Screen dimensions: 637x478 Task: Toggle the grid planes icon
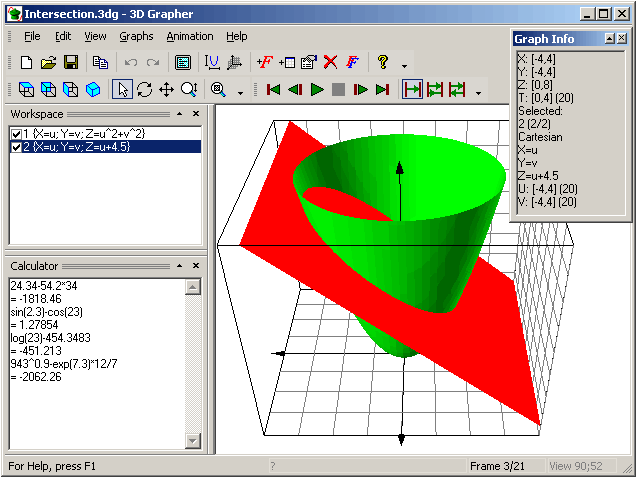[x=234, y=63]
